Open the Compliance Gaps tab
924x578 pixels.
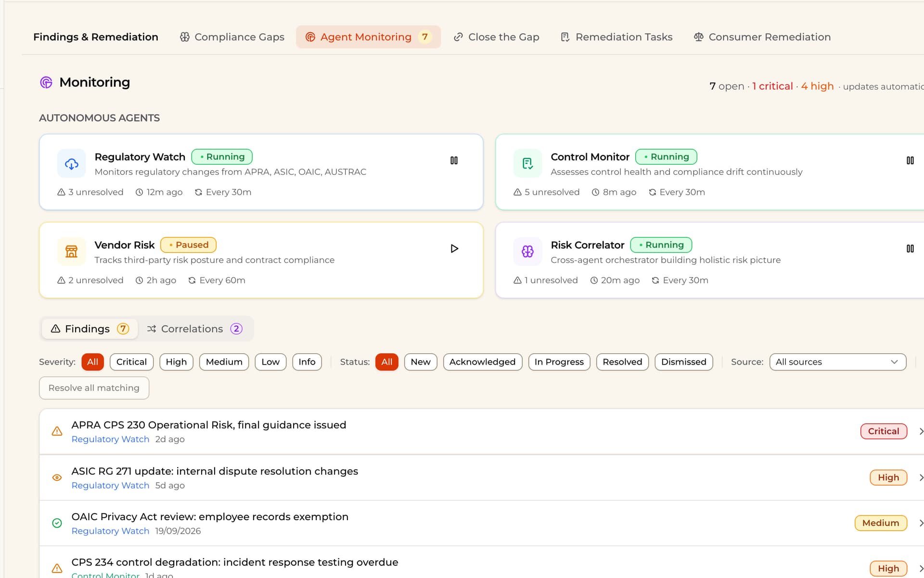click(x=232, y=37)
